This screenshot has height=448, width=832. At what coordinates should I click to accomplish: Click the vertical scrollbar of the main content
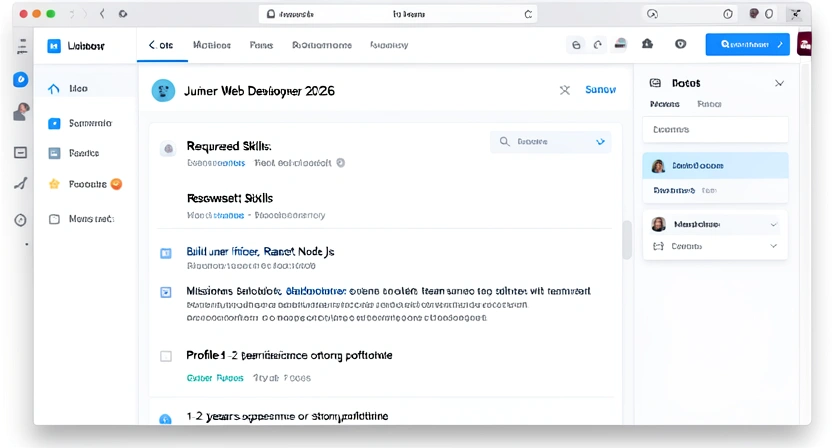[x=627, y=240]
